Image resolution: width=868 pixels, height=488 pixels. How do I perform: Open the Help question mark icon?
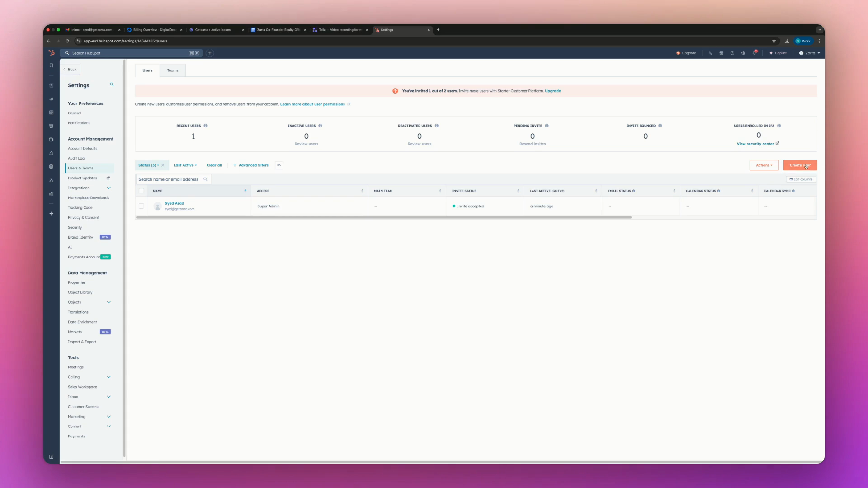(732, 53)
